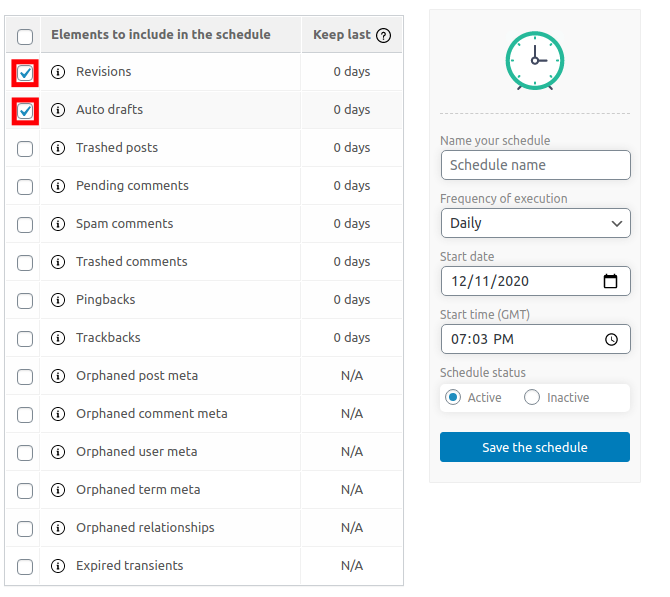670x597 pixels.
Task: Select the Inactive schedule status
Action: click(x=532, y=397)
